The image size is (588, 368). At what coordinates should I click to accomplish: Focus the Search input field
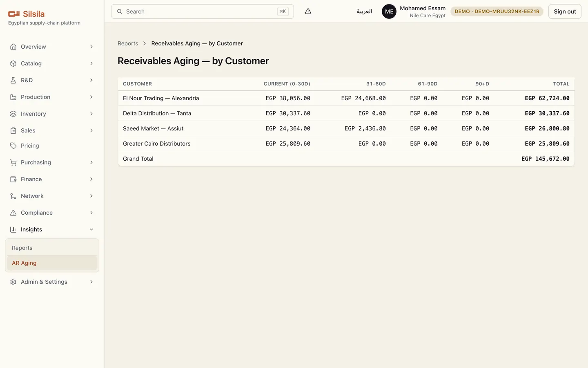coord(202,11)
